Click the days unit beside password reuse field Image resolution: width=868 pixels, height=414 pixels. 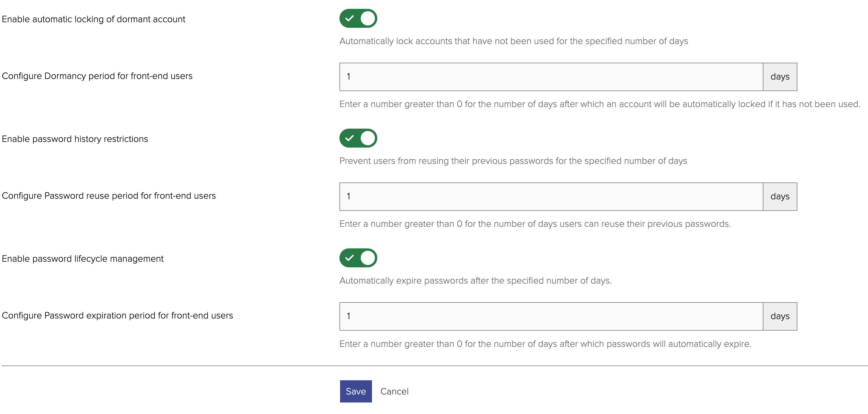779,196
